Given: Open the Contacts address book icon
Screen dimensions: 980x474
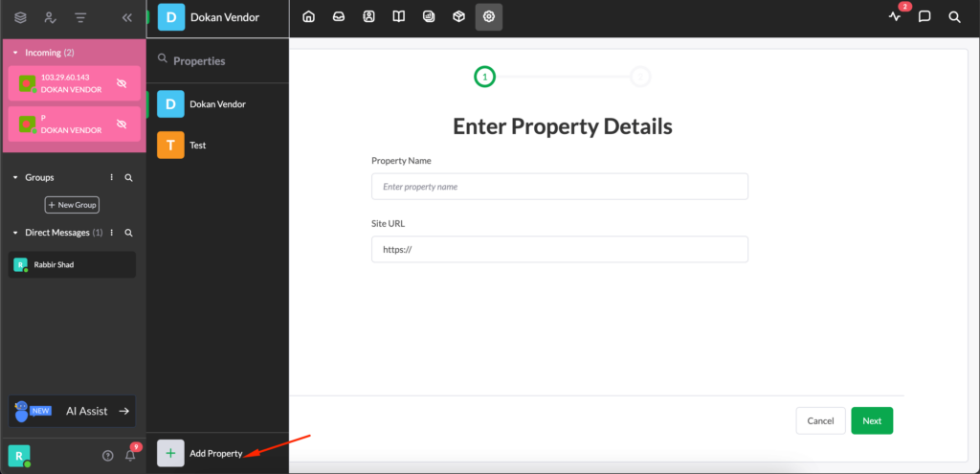Looking at the screenshot, I should coord(368,17).
